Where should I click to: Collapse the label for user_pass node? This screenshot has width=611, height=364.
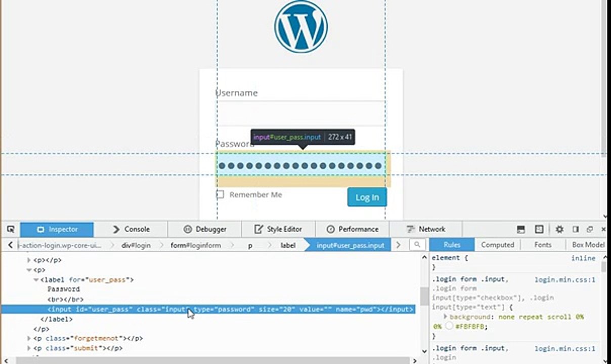(36, 280)
